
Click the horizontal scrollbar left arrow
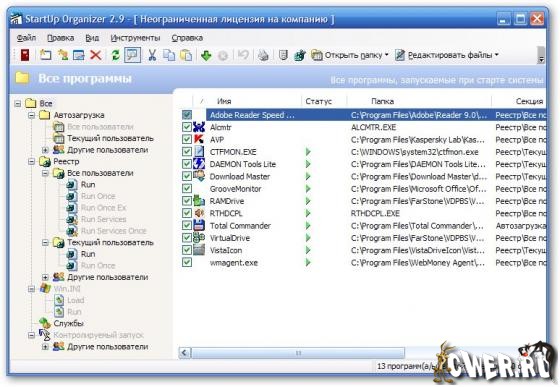point(184,353)
